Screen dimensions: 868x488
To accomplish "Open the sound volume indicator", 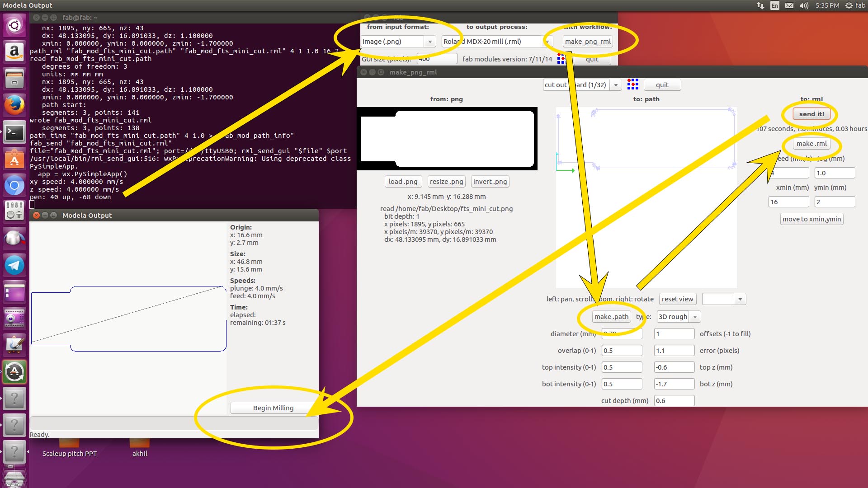I will (804, 5).
